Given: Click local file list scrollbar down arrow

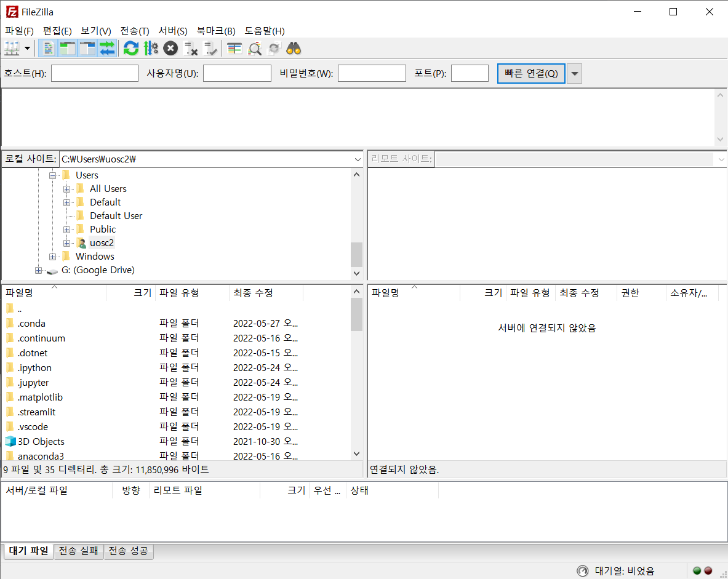Looking at the screenshot, I should click(356, 454).
